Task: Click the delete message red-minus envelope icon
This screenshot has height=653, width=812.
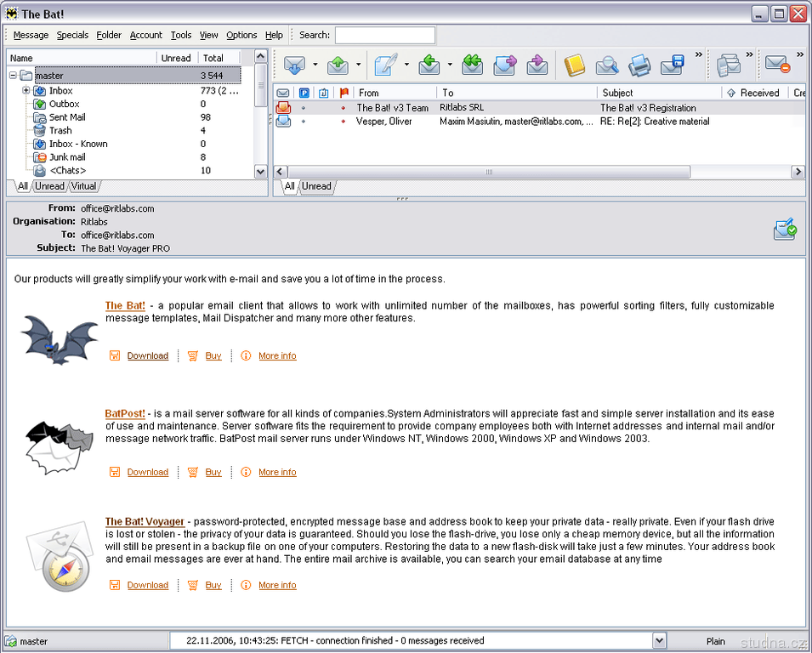Action: point(777,65)
